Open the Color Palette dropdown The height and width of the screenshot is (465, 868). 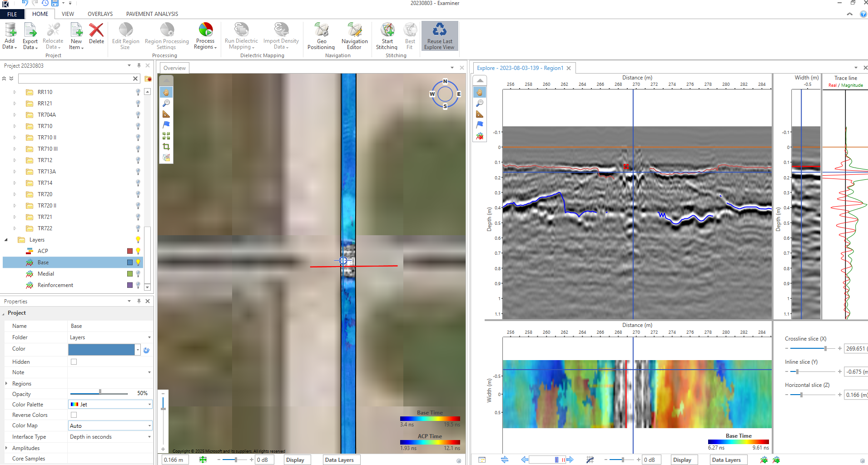click(x=149, y=404)
